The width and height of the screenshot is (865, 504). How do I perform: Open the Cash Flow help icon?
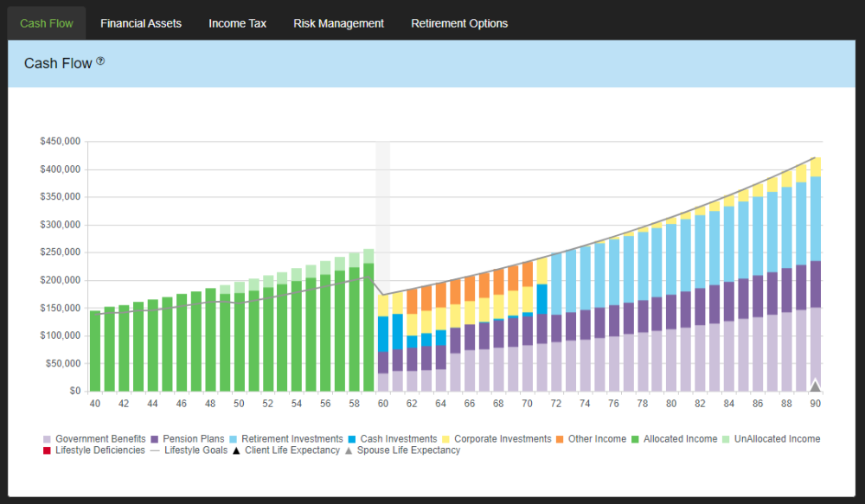(x=101, y=61)
